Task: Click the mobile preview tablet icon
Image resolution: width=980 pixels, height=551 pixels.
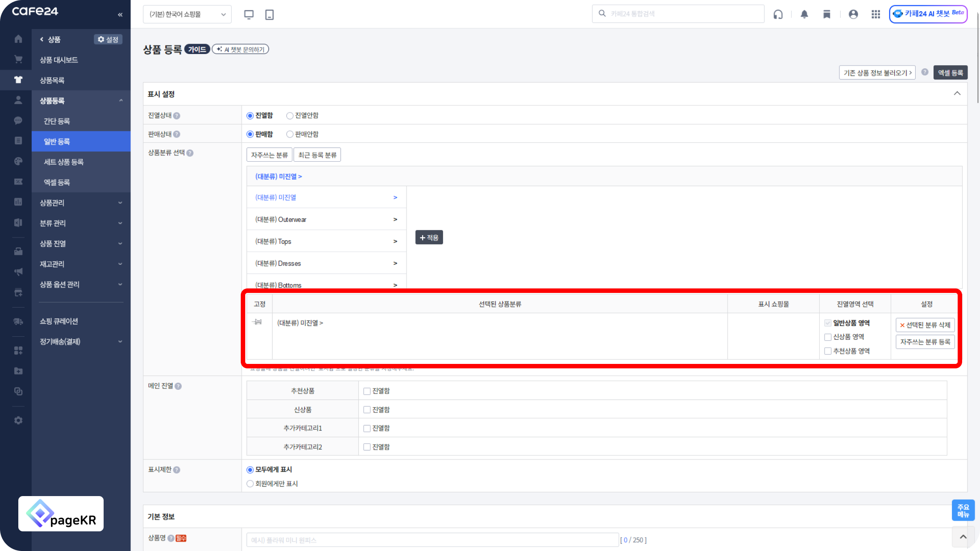Action: tap(269, 14)
